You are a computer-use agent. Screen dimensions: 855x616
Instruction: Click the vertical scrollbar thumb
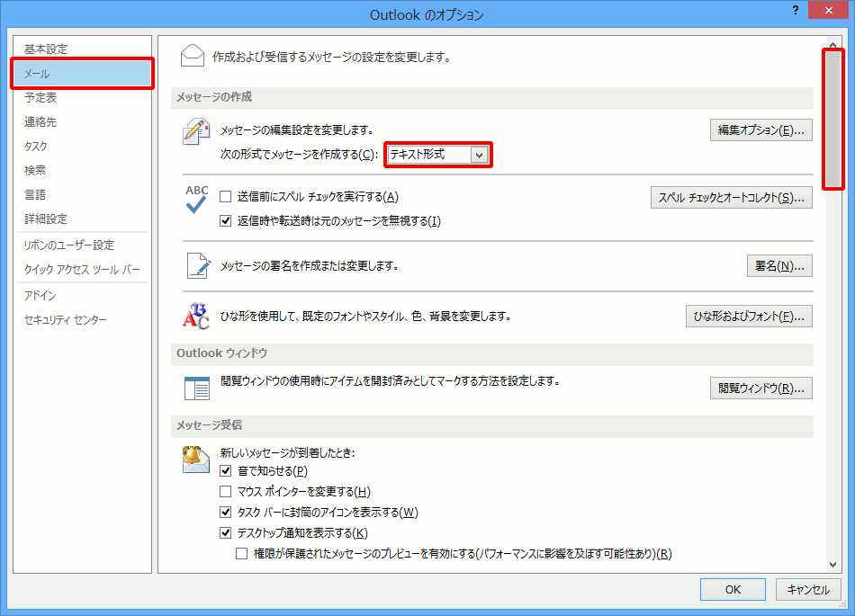[833, 120]
